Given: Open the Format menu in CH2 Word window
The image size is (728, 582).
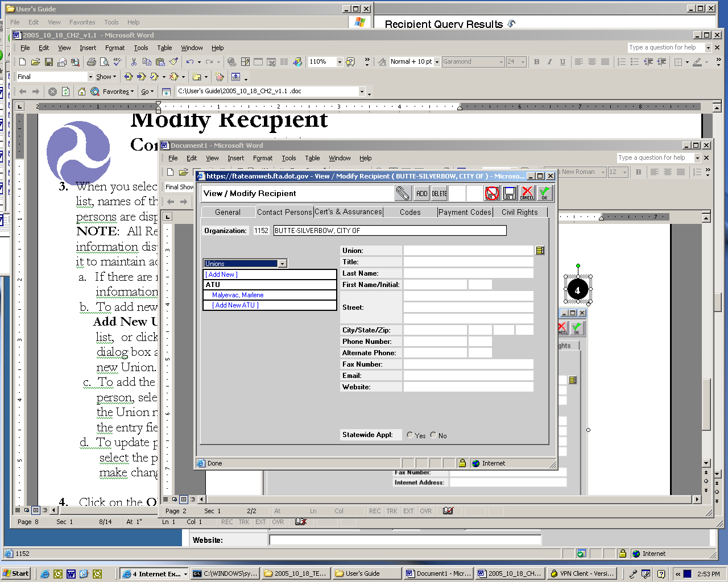Looking at the screenshot, I should click(x=115, y=48).
